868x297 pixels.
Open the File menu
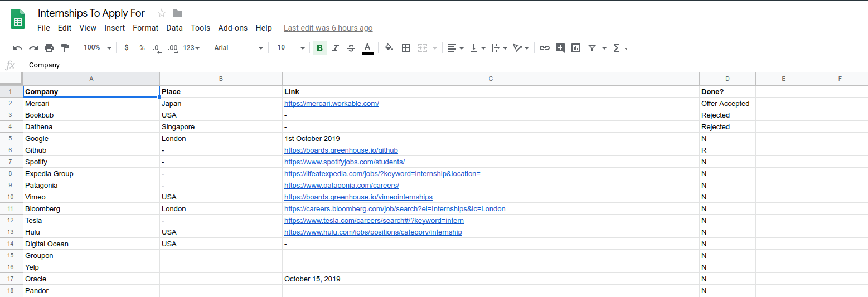tap(43, 28)
